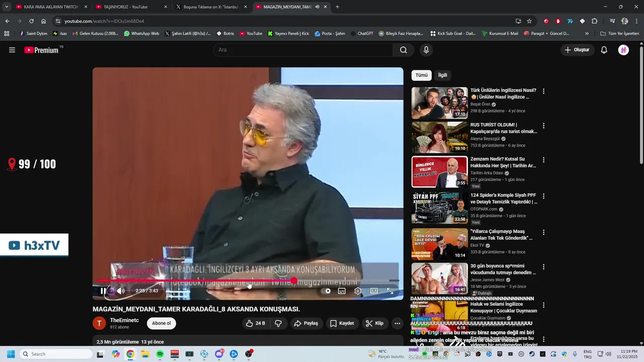
Task: Open Zemzem Nedir video title
Action: click(x=503, y=162)
